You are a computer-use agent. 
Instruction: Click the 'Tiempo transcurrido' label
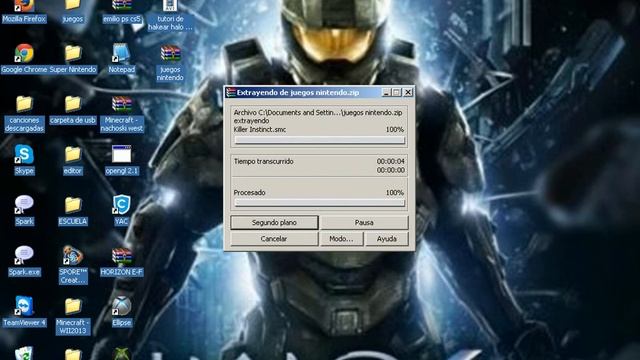click(x=264, y=161)
